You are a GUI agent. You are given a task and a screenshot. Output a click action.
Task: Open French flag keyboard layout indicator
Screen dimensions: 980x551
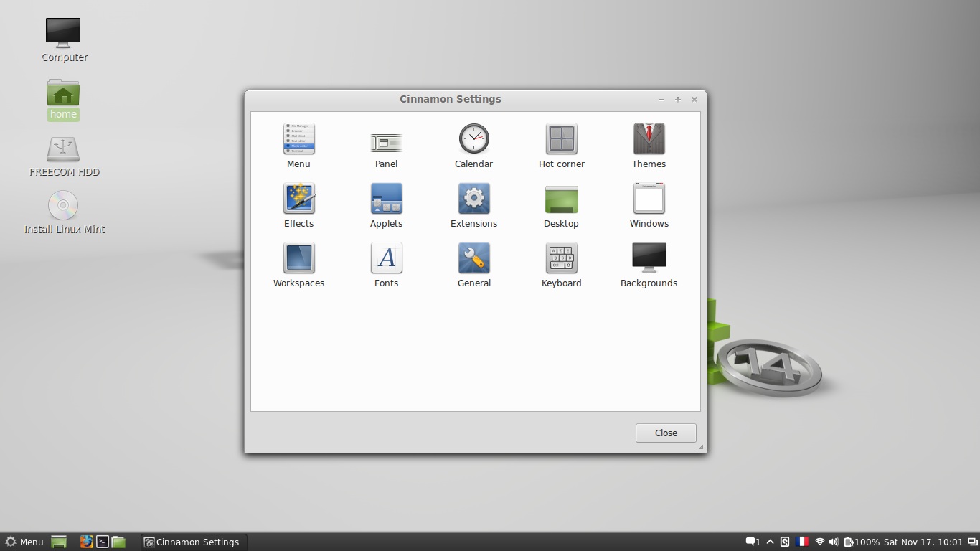(x=802, y=542)
